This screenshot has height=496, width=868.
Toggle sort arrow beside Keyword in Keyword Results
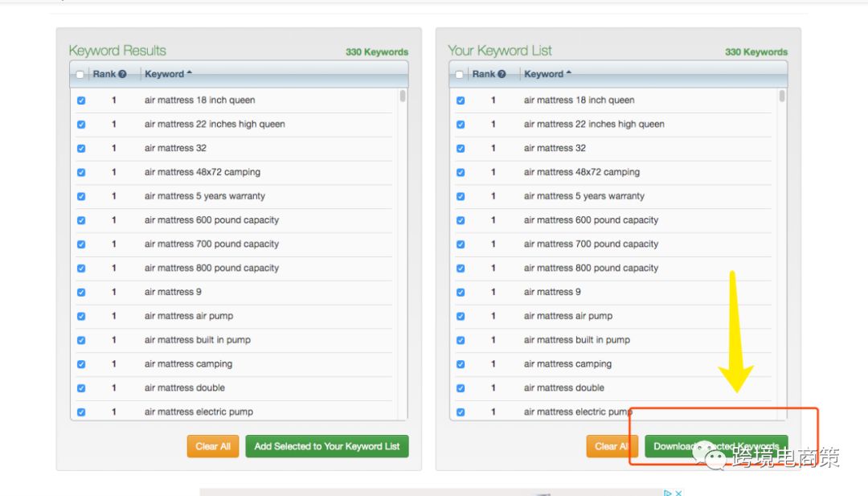190,72
